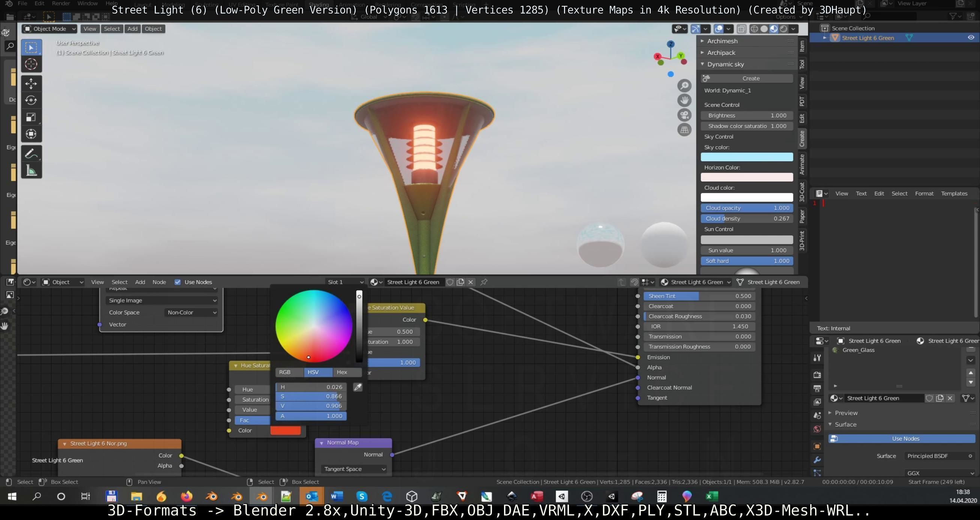Switch to the Animate sidebar tab
980x520 pixels.
[802, 165]
